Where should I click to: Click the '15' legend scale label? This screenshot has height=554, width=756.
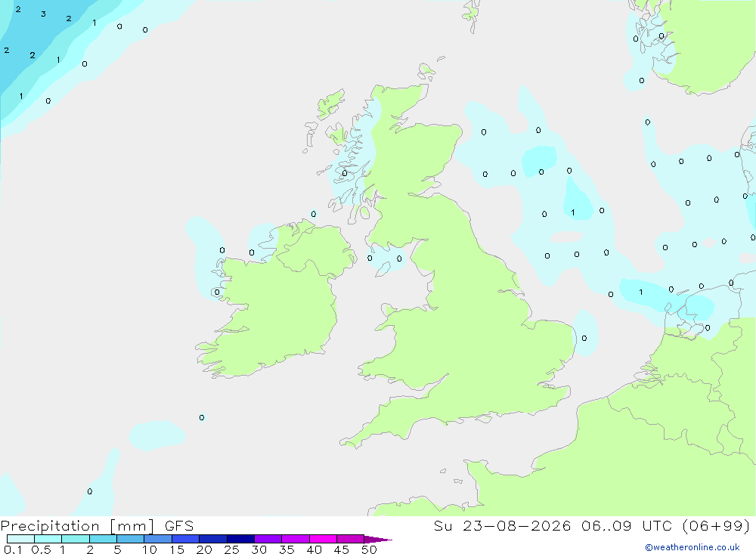(177, 549)
